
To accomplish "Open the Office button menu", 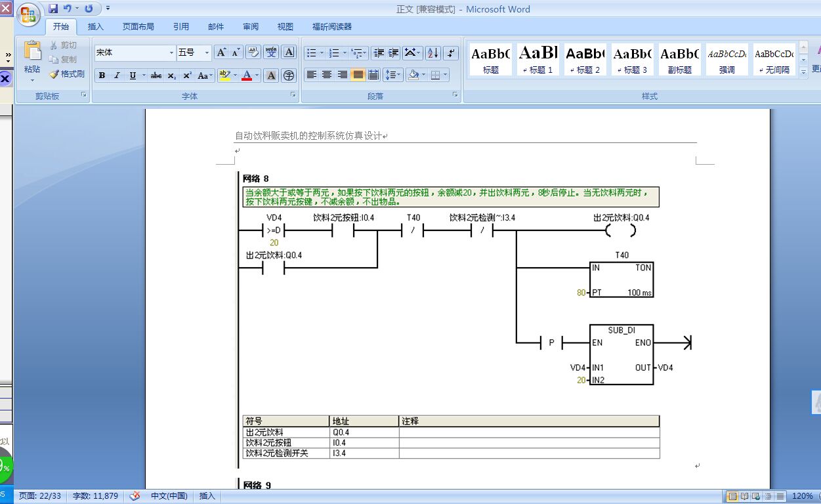I will coord(29,14).
